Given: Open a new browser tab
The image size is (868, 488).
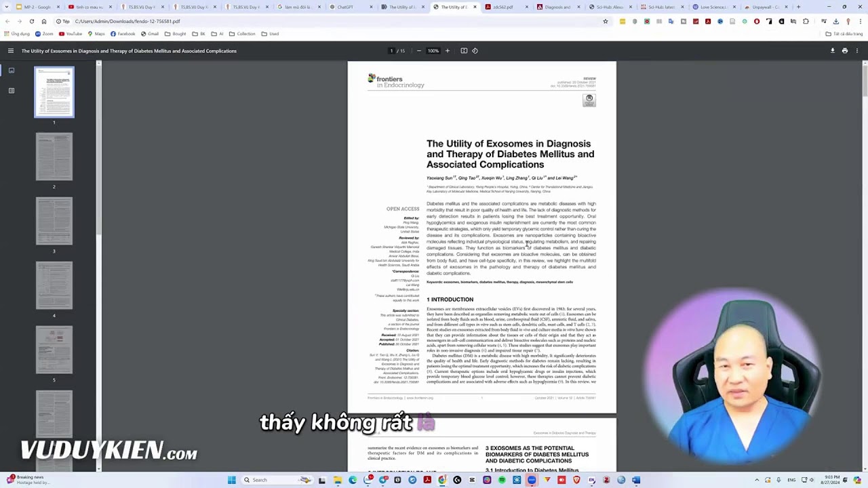Looking at the screenshot, I should pos(798,7).
